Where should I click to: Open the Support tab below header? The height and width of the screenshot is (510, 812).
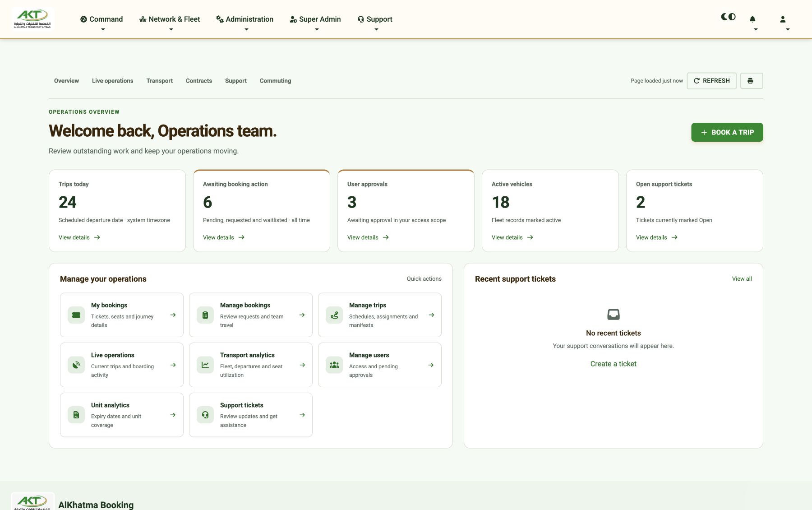click(236, 81)
